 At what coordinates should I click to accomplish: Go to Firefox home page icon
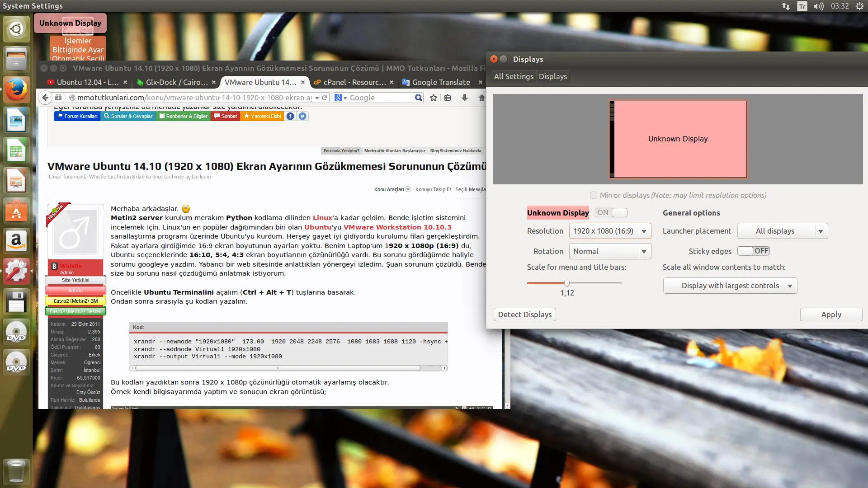pyautogui.click(x=481, y=98)
